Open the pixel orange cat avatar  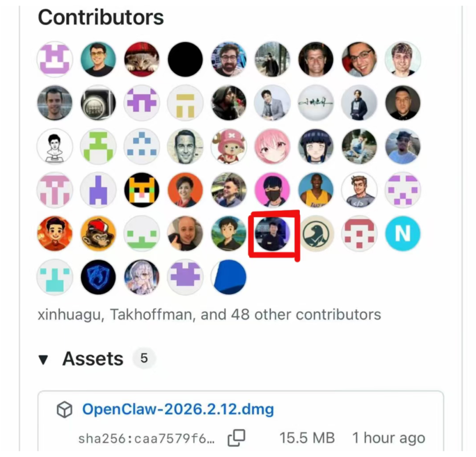click(x=142, y=190)
